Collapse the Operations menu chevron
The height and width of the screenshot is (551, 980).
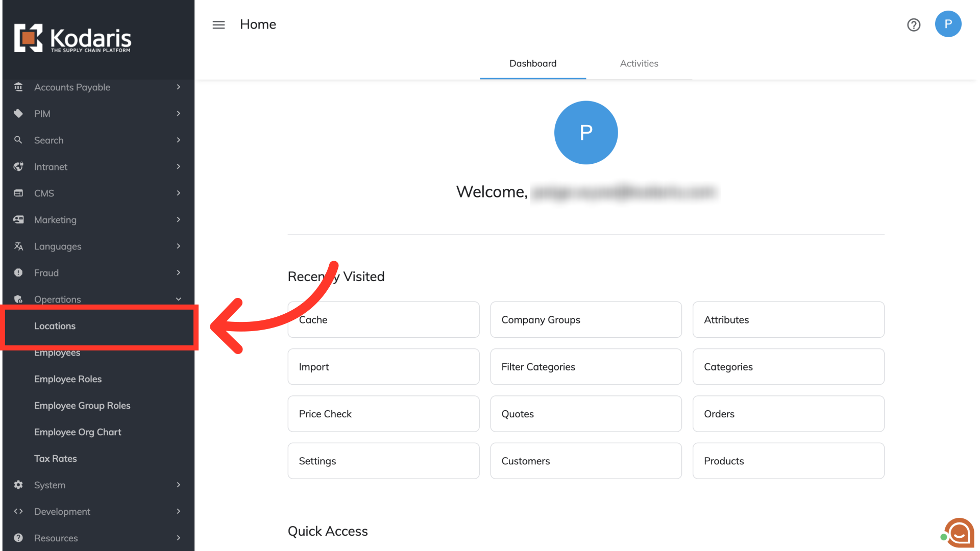point(179,299)
